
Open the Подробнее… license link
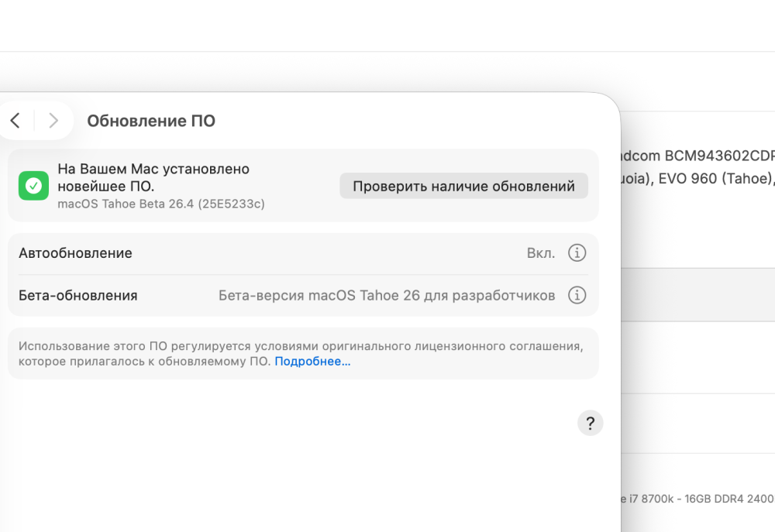312,362
